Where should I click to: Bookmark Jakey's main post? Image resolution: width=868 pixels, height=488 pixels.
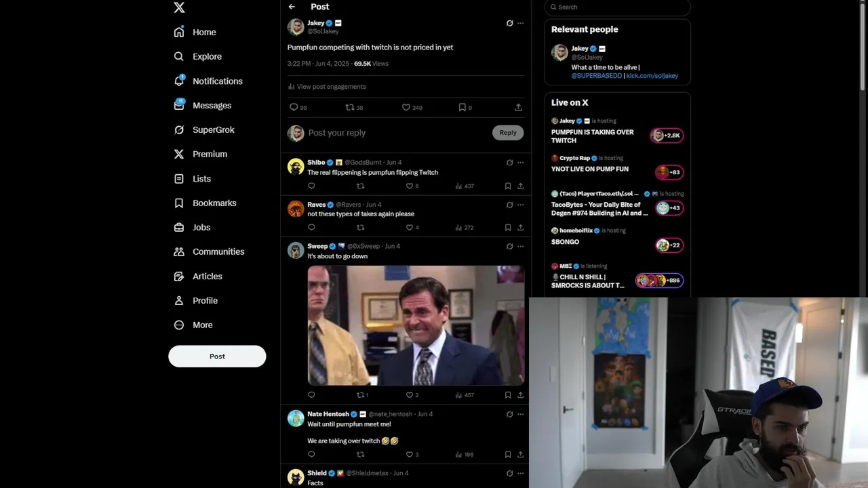pyautogui.click(x=462, y=107)
